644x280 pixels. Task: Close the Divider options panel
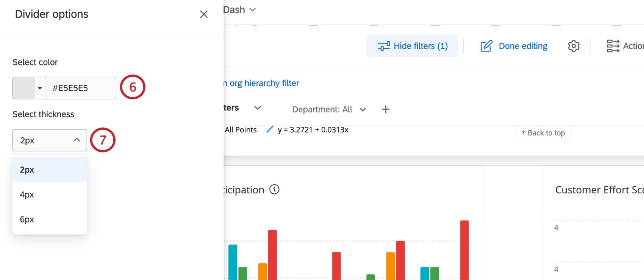coord(204,14)
